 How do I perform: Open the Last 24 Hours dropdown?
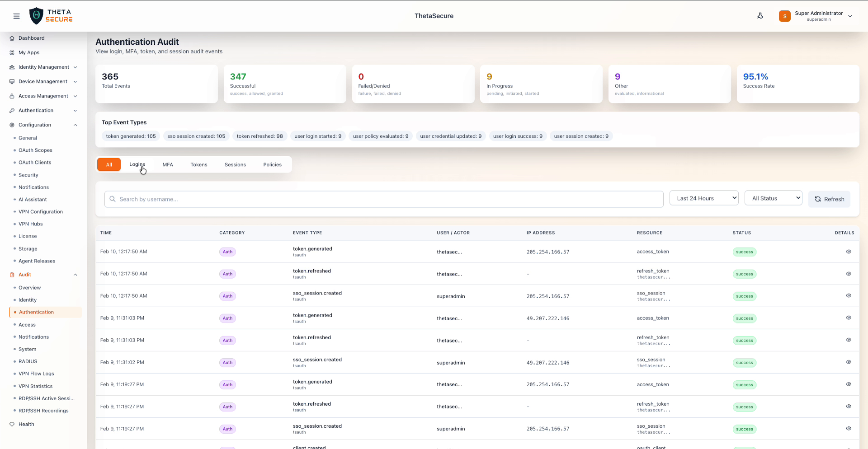[x=703, y=198]
